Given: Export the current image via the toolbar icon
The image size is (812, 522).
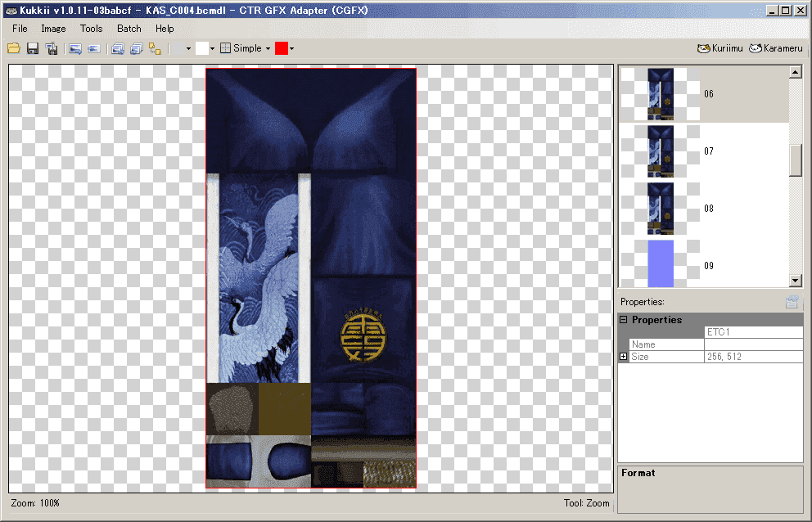Looking at the screenshot, I should pyautogui.click(x=75, y=48).
